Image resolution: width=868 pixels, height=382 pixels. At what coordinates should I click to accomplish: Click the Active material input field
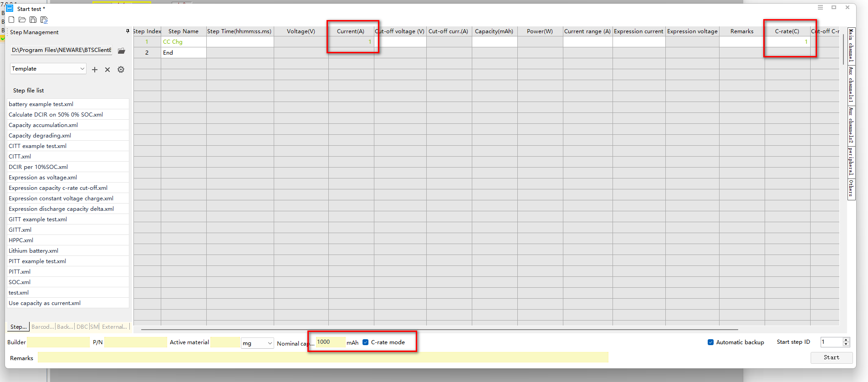225,342
